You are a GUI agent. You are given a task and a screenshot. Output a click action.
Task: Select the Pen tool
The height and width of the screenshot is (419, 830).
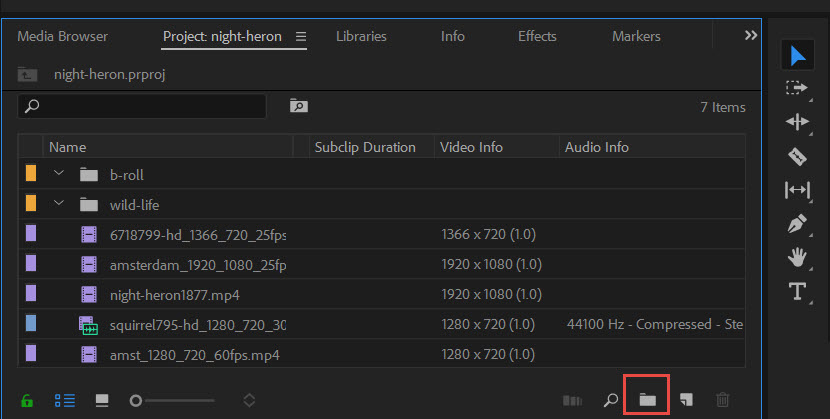tap(797, 224)
